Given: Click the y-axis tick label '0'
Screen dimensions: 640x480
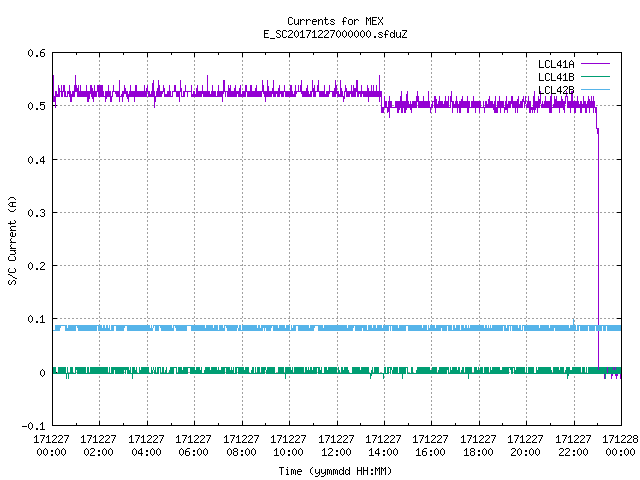Looking at the screenshot, I should click(42, 373).
